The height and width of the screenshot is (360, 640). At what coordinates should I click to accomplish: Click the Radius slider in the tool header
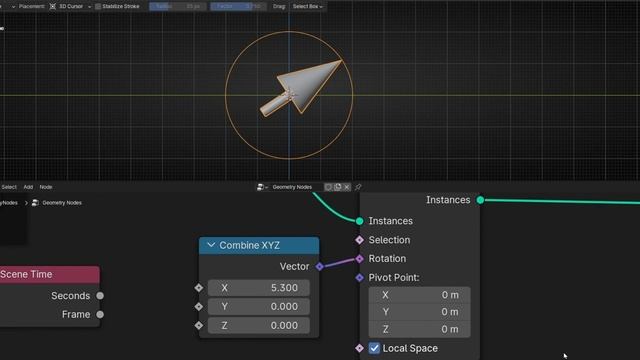click(x=178, y=6)
